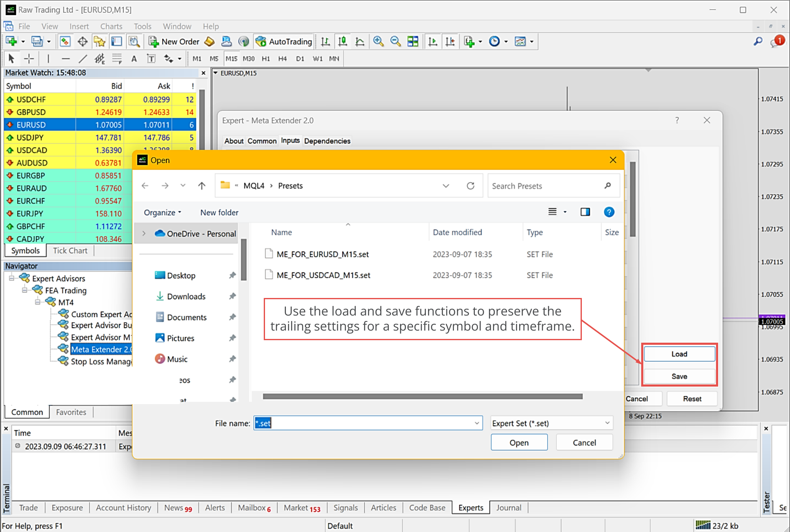790x532 pixels.
Task: Switch chart to Candlesticks icon
Action: tap(343, 41)
